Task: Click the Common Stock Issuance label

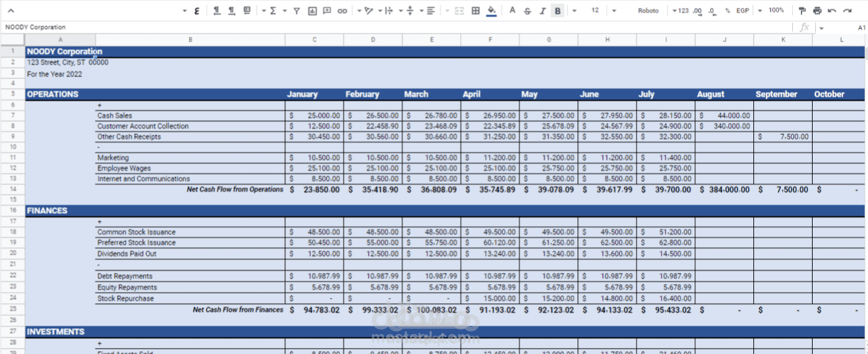Action: coord(136,232)
